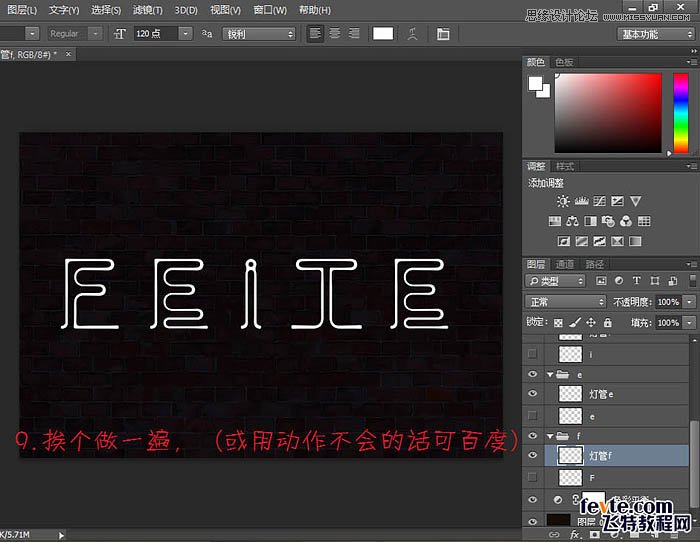Add a Hue/Saturation adjustment icon
The height and width of the screenshot is (542, 700).
pos(555,221)
